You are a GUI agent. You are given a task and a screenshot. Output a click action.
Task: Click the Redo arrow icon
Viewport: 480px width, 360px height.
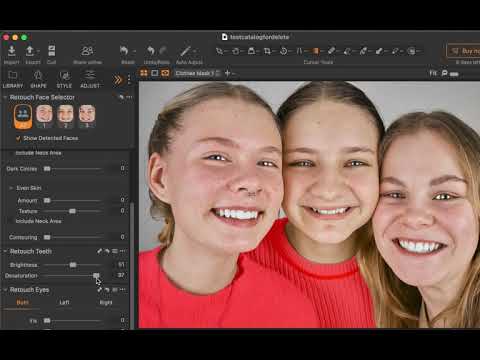coord(163,51)
